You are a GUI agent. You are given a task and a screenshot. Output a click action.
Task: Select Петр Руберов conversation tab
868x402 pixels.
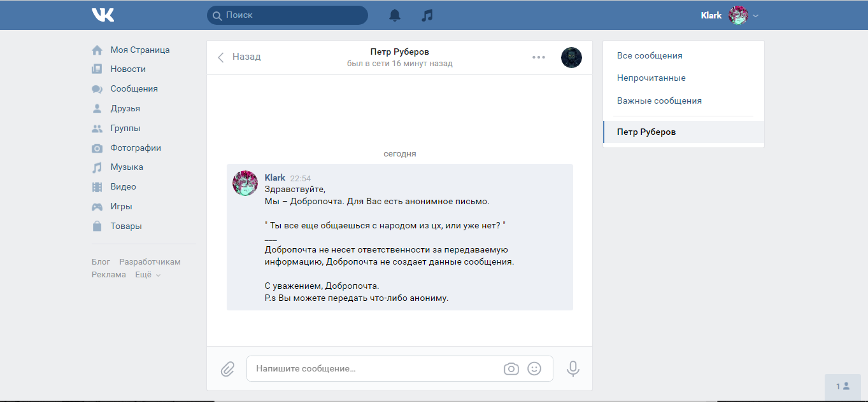683,132
